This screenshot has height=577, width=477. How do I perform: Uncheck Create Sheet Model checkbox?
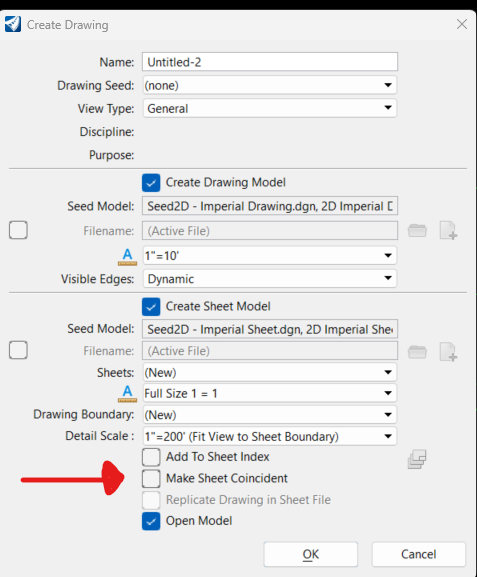click(151, 307)
